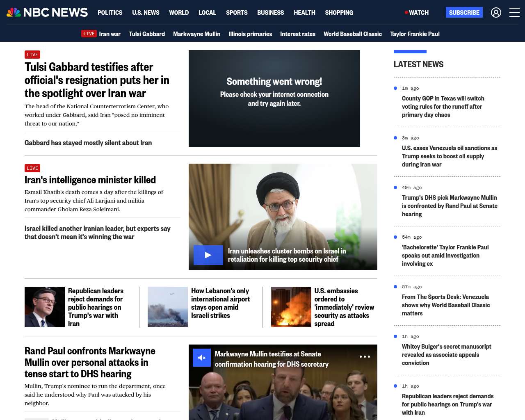The width and height of the screenshot is (525, 420).
Task: Open latest news: Trump's DHS pick Mullin story
Action: pos(450,206)
